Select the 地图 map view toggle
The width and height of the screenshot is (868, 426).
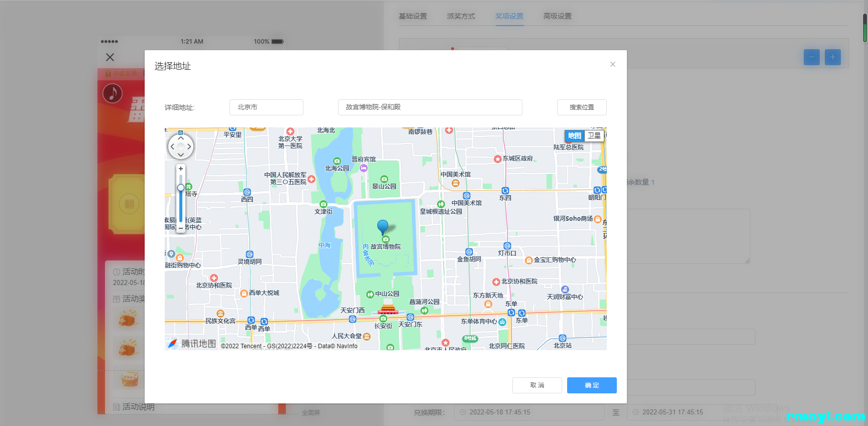click(575, 135)
